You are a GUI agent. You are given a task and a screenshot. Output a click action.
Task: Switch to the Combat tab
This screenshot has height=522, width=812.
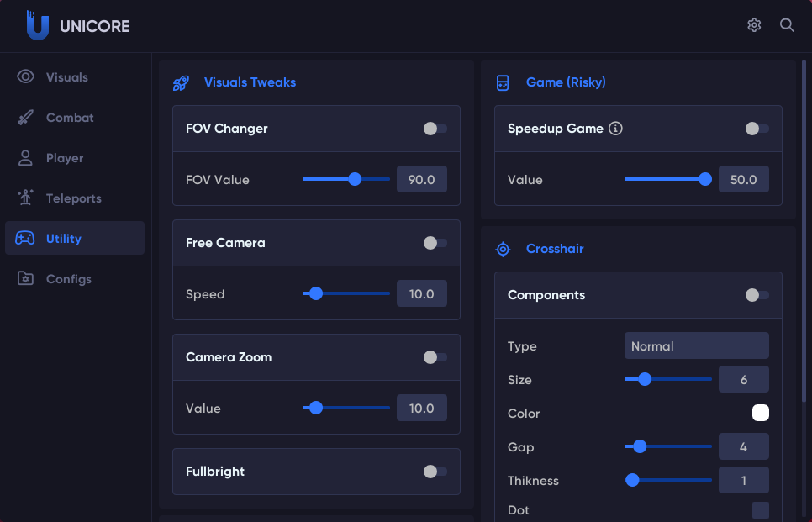[x=70, y=118]
